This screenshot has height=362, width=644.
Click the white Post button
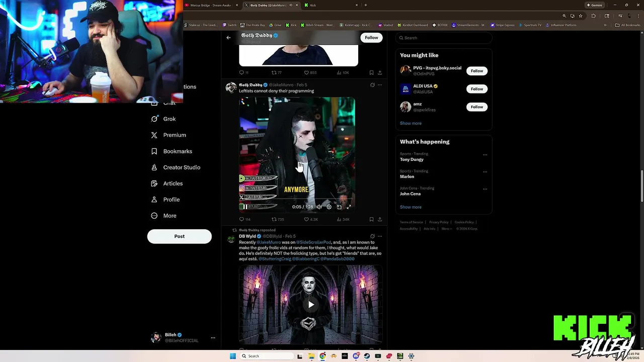179,236
